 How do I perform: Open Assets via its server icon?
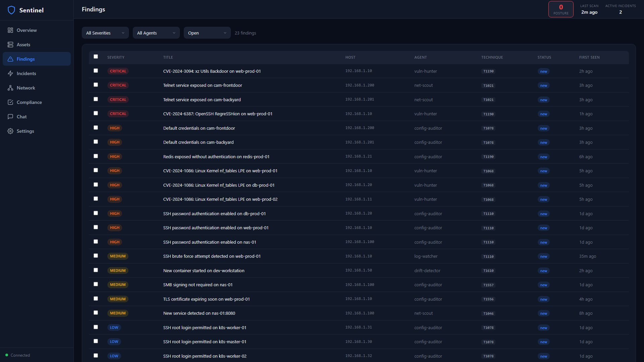(10, 45)
